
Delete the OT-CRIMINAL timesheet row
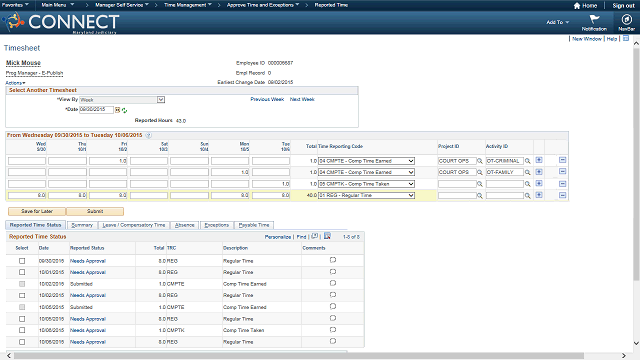pos(562,160)
